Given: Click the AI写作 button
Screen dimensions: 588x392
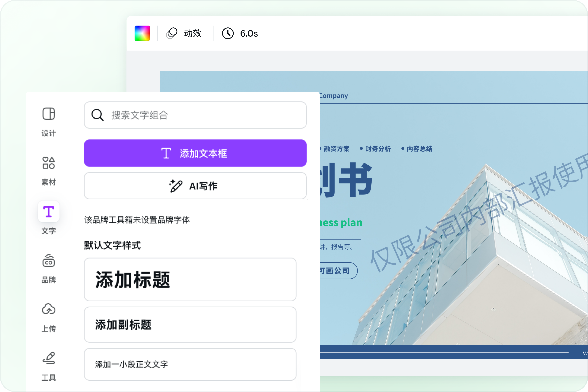Looking at the screenshot, I should [195, 186].
